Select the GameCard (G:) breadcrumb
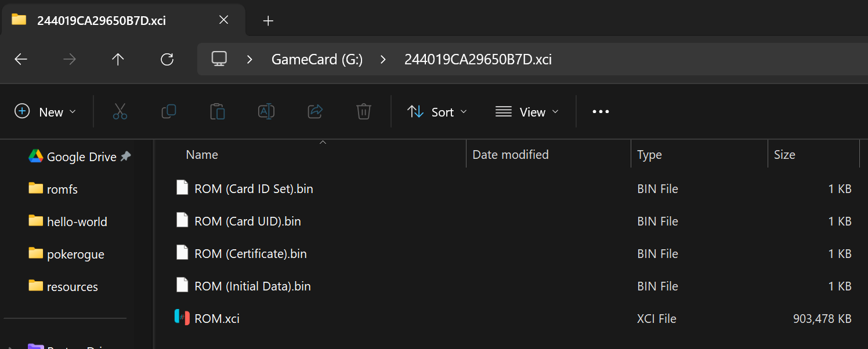Viewport: 868px width, 349px height. click(x=317, y=59)
